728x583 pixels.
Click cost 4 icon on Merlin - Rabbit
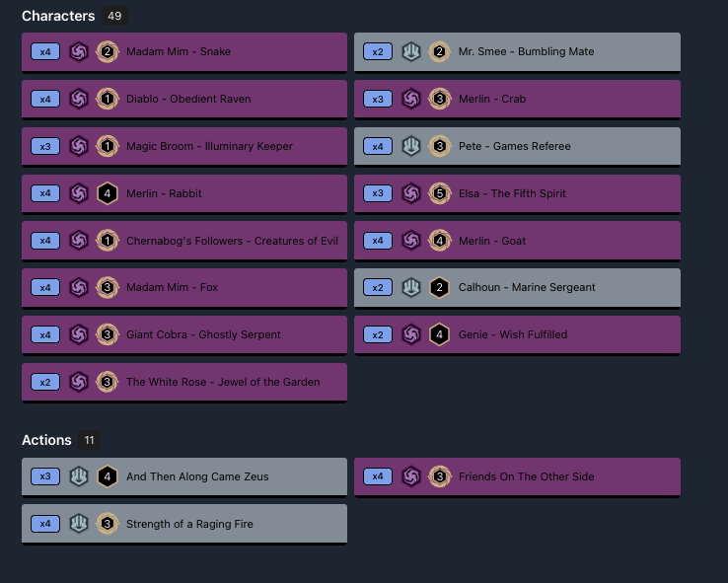(x=108, y=193)
